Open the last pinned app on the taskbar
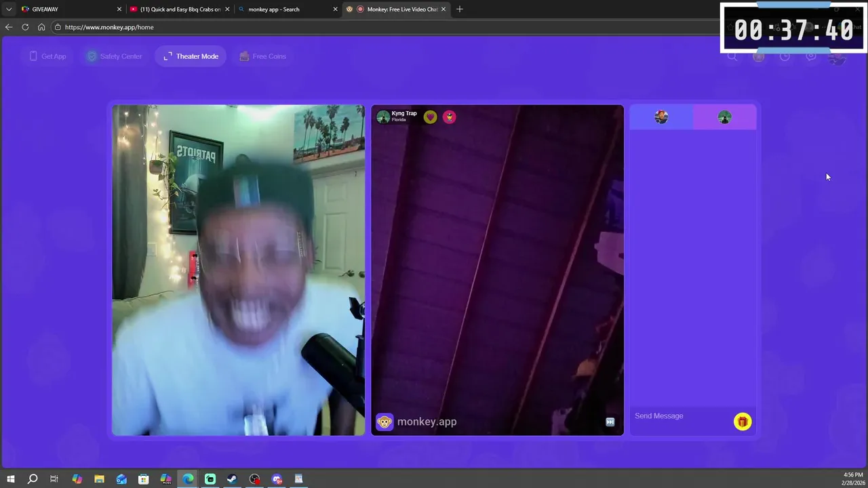This screenshot has height=488, width=868. point(298,479)
